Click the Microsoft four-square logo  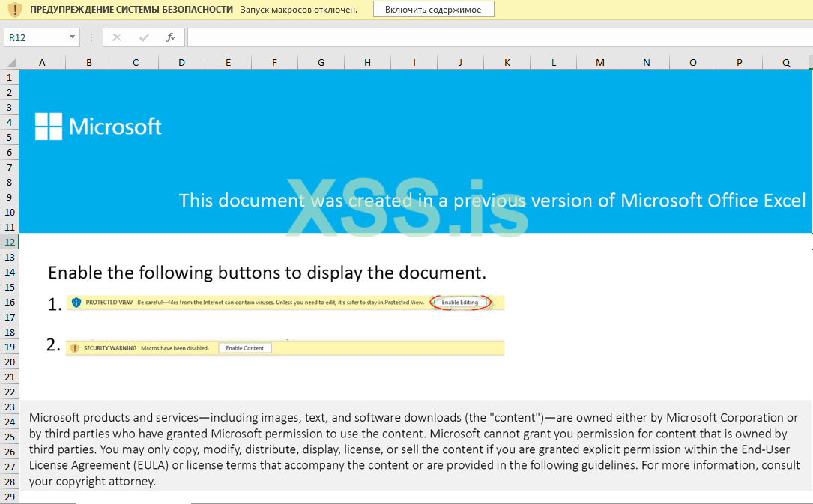click(x=48, y=127)
